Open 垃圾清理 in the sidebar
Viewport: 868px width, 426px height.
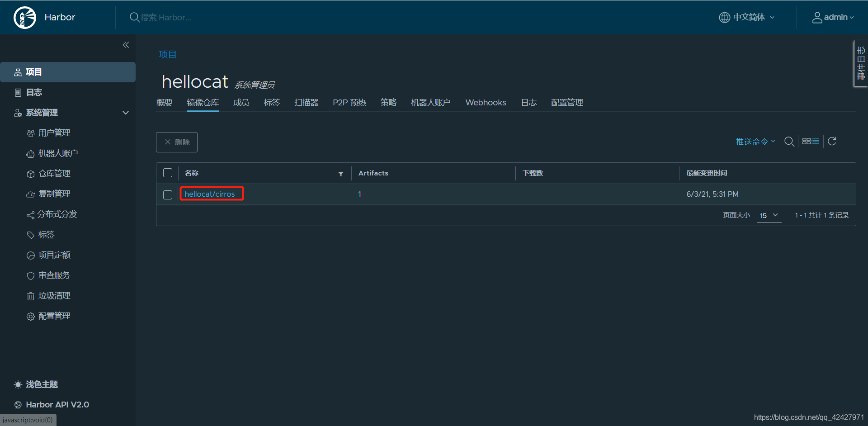coord(54,296)
